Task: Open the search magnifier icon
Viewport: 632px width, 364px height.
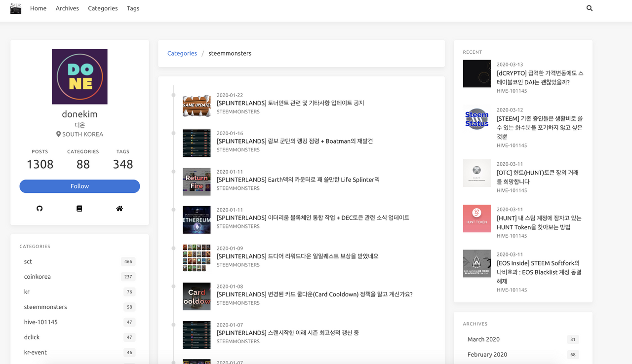Action: pos(590,8)
